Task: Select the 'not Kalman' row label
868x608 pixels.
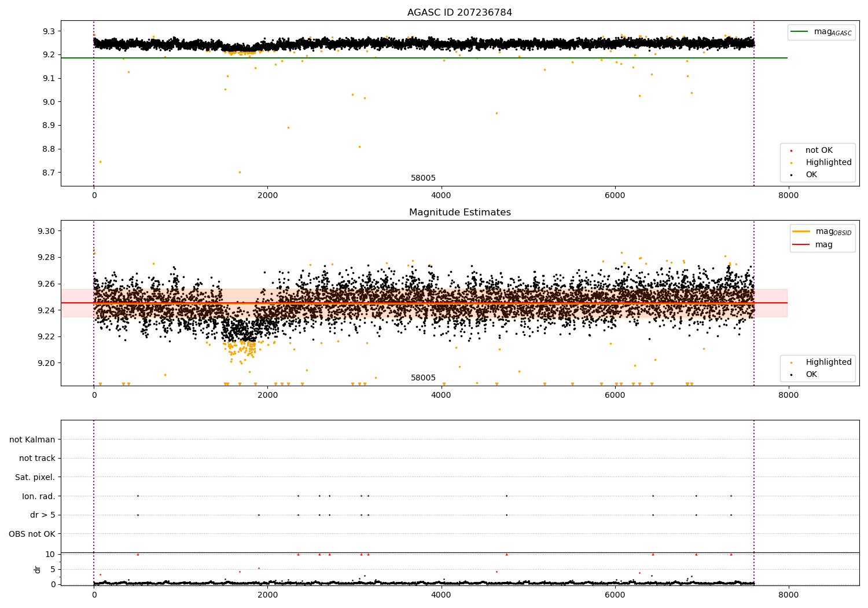Action: pyautogui.click(x=32, y=439)
